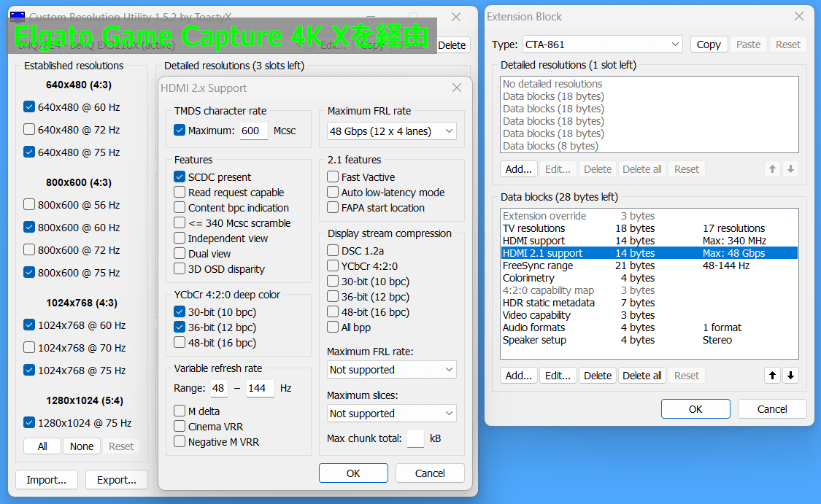This screenshot has height=504, width=821.
Task: Move data block up with active arrow
Action: click(x=772, y=375)
